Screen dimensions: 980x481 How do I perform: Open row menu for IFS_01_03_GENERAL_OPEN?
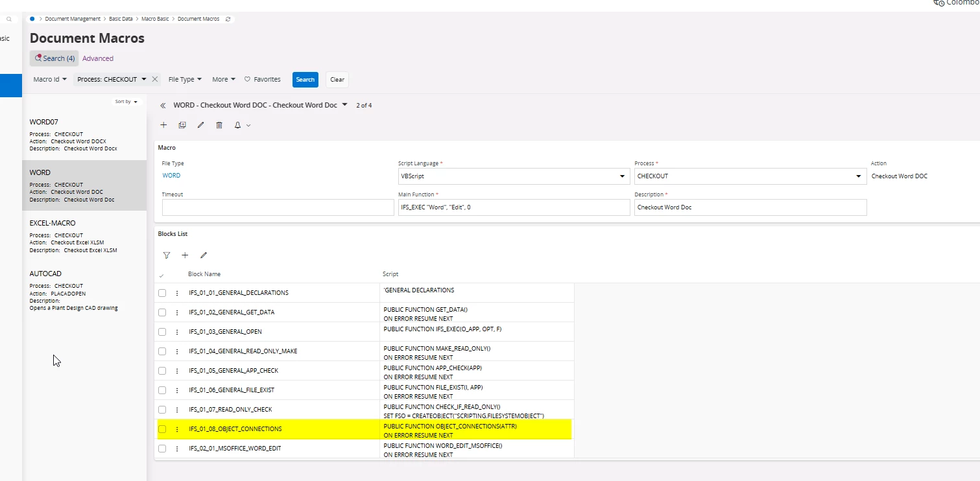coord(177,332)
